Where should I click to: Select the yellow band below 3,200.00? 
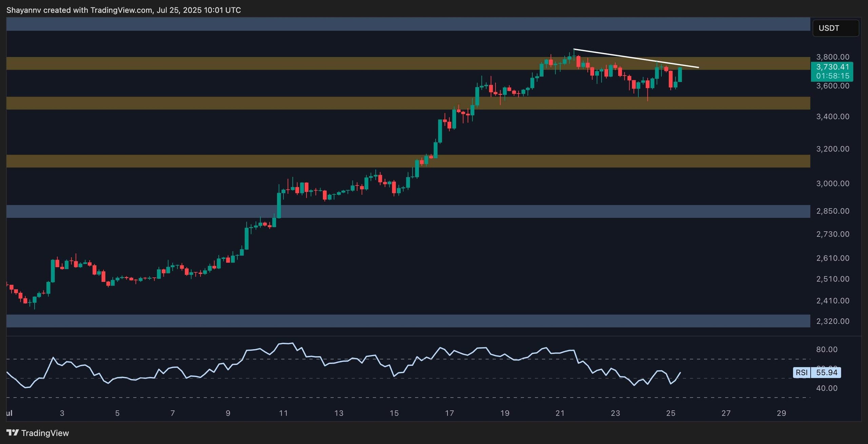408,161
